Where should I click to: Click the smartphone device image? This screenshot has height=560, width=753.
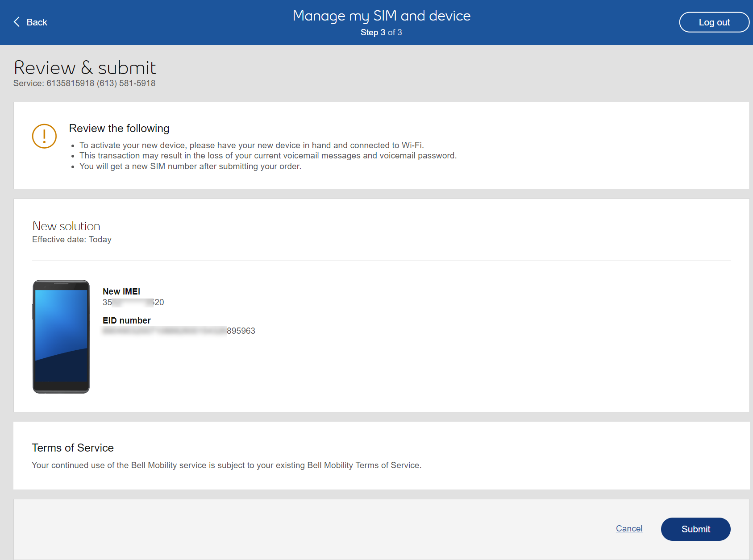(x=61, y=336)
